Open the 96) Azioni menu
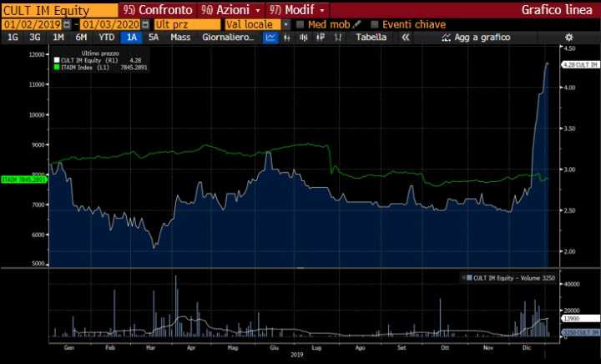Screen dimensions: 601x364 tap(231, 10)
